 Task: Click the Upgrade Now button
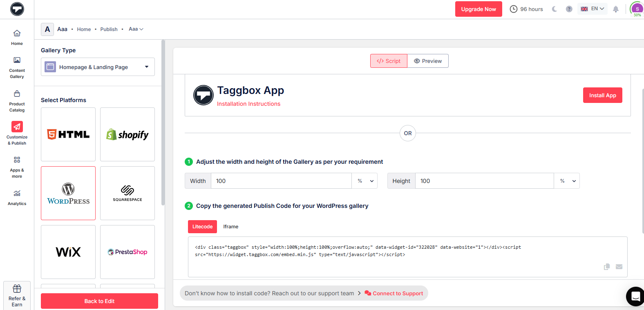tap(479, 9)
